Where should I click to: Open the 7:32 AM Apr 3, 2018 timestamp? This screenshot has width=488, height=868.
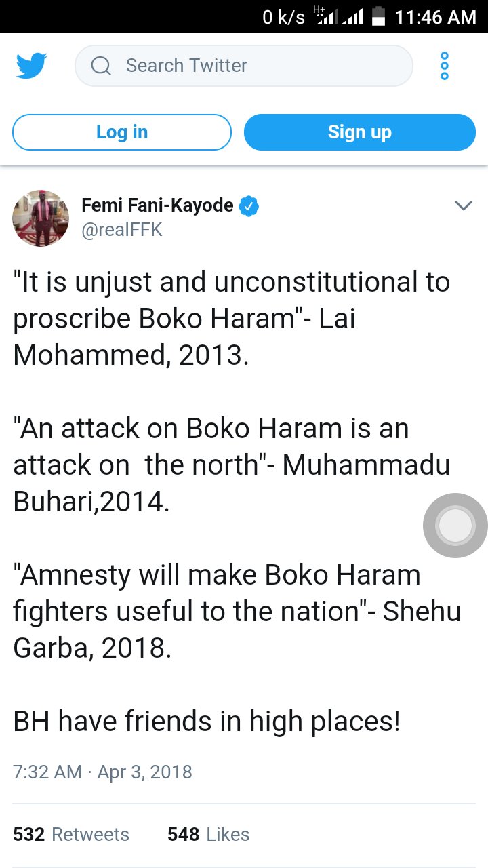(x=102, y=772)
